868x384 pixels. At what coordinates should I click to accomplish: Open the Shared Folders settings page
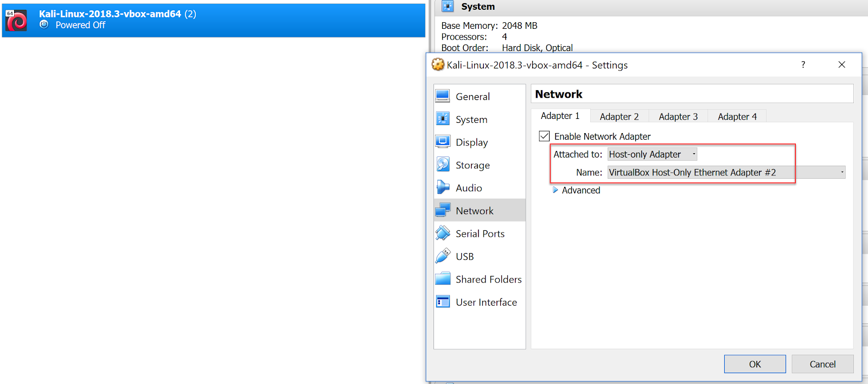(x=480, y=279)
